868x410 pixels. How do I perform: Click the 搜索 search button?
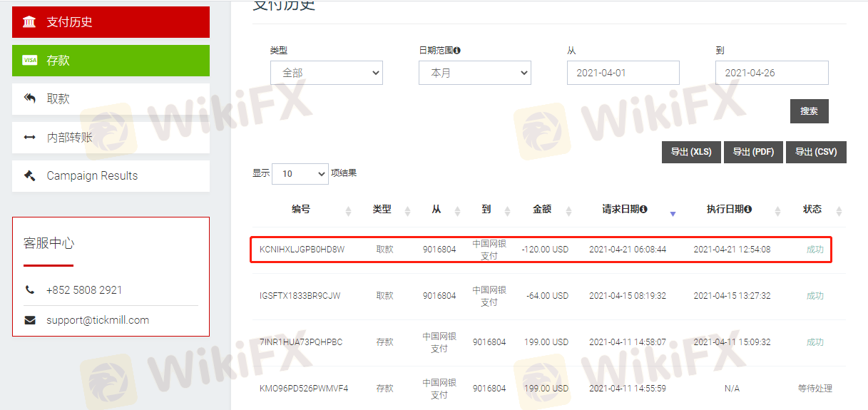click(810, 111)
